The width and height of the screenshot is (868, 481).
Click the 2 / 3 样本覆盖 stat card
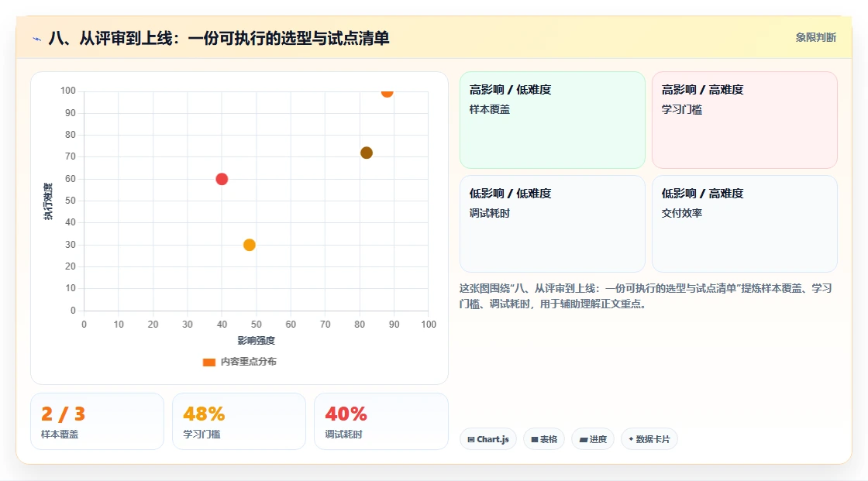click(x=98, y=422)
